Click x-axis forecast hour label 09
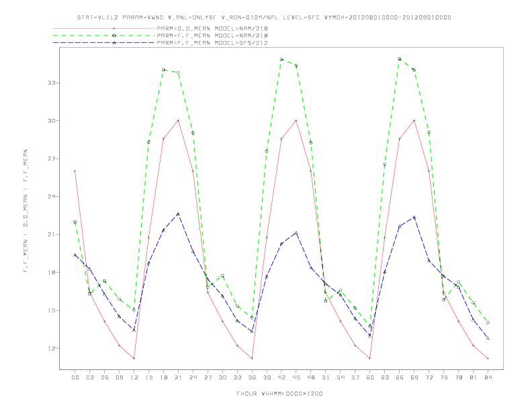This screenshot has height=411, width=532. (119, 377)
